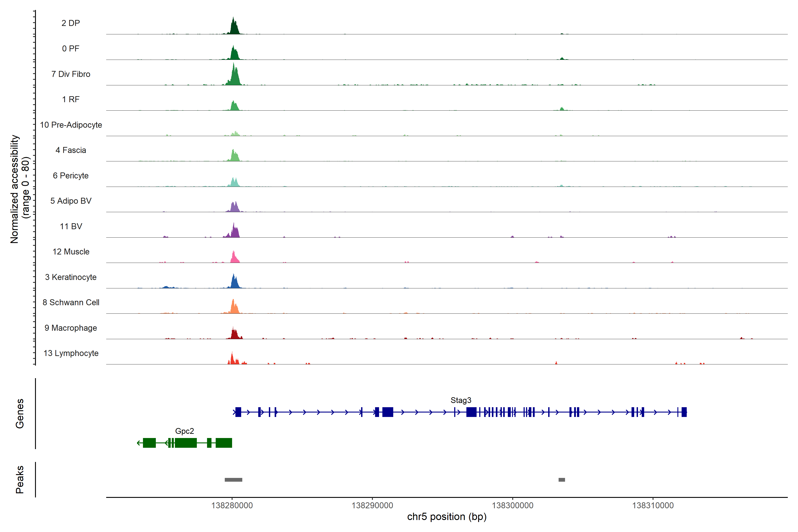Click the right small gray peak bar
The height and width of the screenshot is (532, 798).
point(561,479)
